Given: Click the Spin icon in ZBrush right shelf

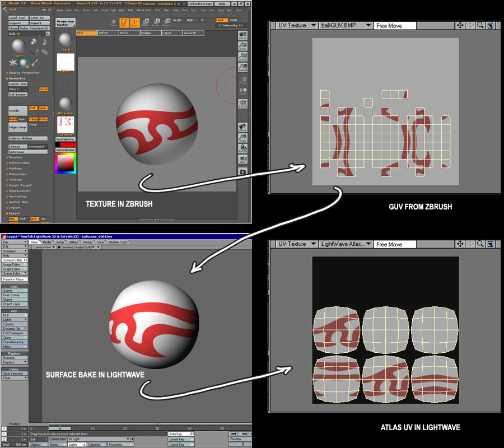Looking at the screenshot, I should click(242, 160).
